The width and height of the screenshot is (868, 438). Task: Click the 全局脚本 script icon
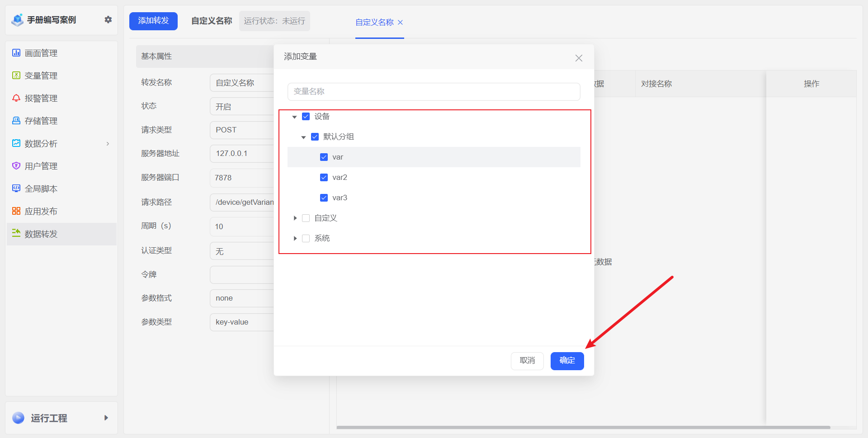pos(16,188)
